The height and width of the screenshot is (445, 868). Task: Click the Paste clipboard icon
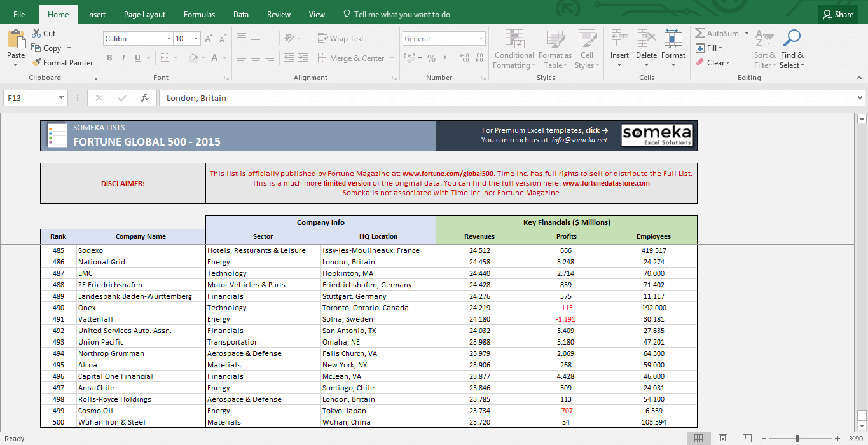click(x=16, y=39)
